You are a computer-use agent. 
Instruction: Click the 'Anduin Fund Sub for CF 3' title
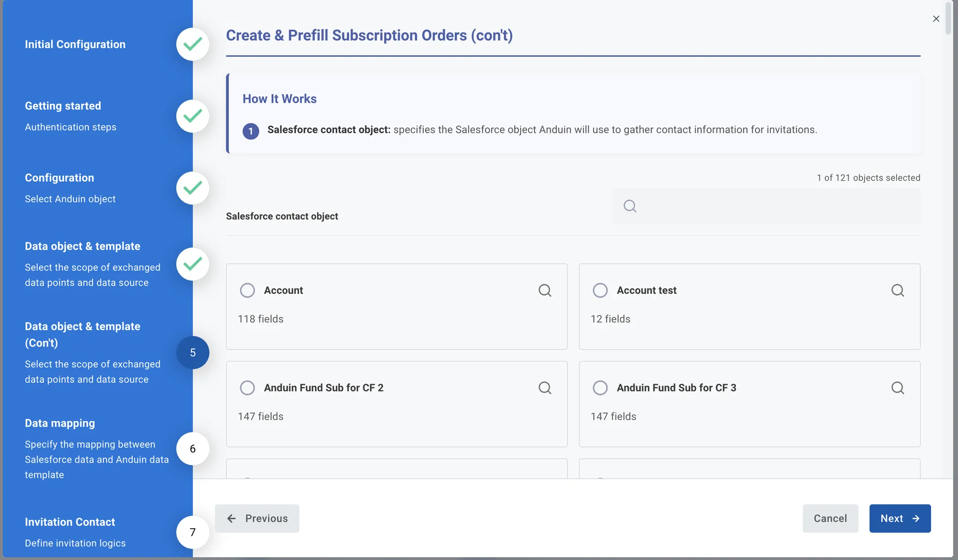[676, 388]
